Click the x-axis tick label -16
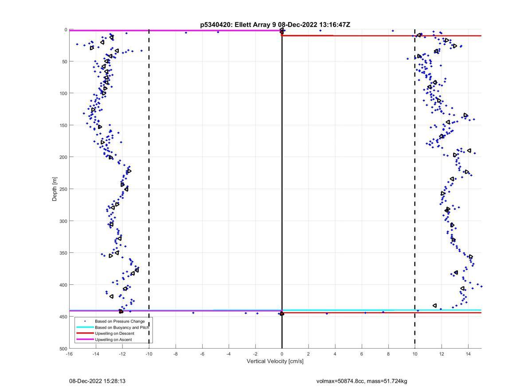The width and height of the screenshot is (532, 392). tap(69, 354)
